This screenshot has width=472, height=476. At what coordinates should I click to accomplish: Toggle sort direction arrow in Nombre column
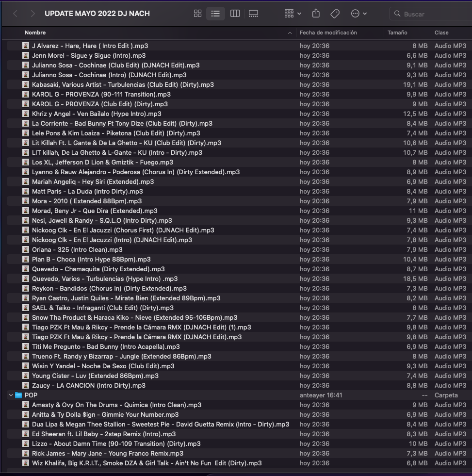tap(290, 33)
